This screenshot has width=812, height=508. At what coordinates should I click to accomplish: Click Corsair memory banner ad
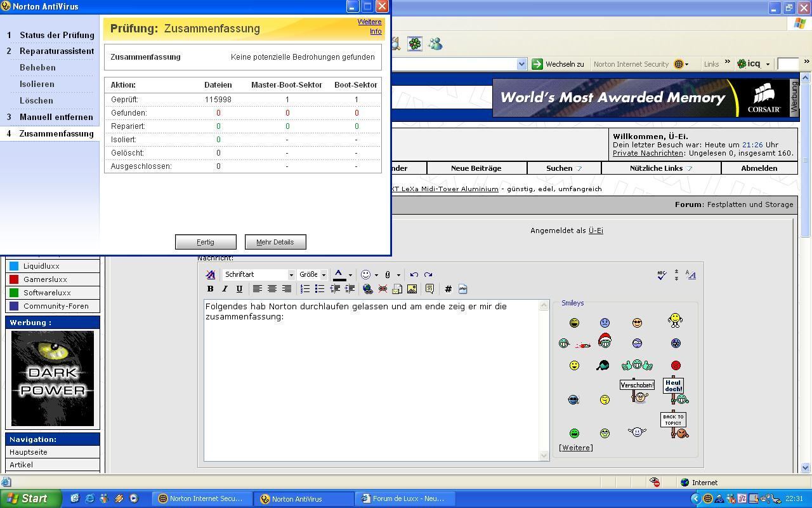click(x=641, y=98)
